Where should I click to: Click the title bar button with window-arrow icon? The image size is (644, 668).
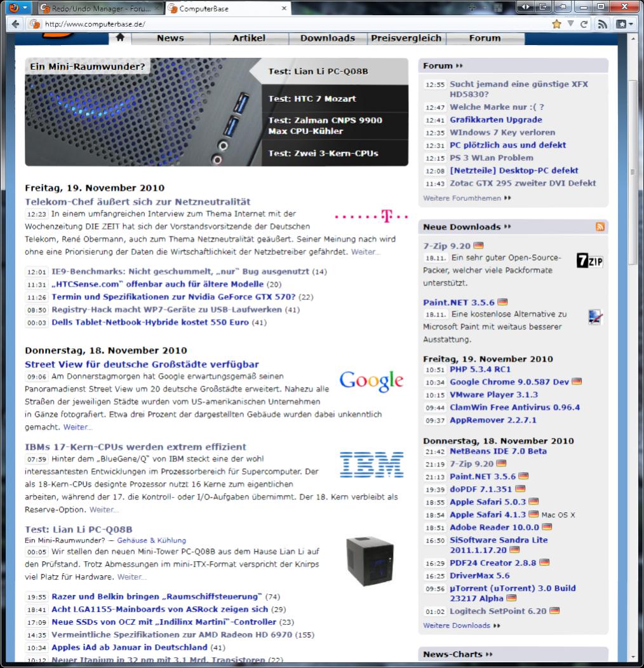[x=543, y=6]
